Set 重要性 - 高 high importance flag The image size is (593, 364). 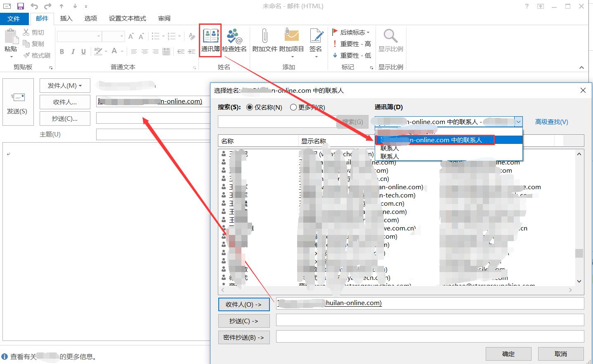(x=352, y=44)
